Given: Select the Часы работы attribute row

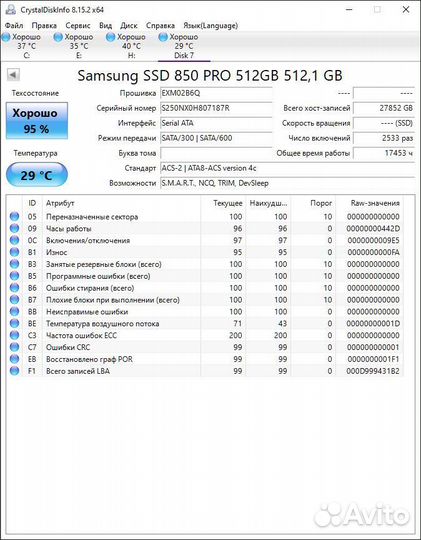Looking at the screenshot, I should (205, 228).
